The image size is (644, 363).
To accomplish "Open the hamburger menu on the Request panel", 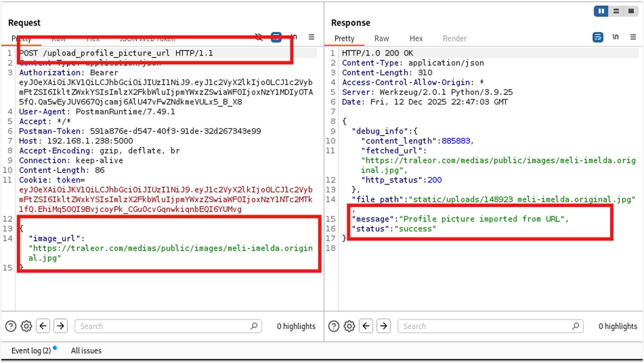I will coord(311,37).
